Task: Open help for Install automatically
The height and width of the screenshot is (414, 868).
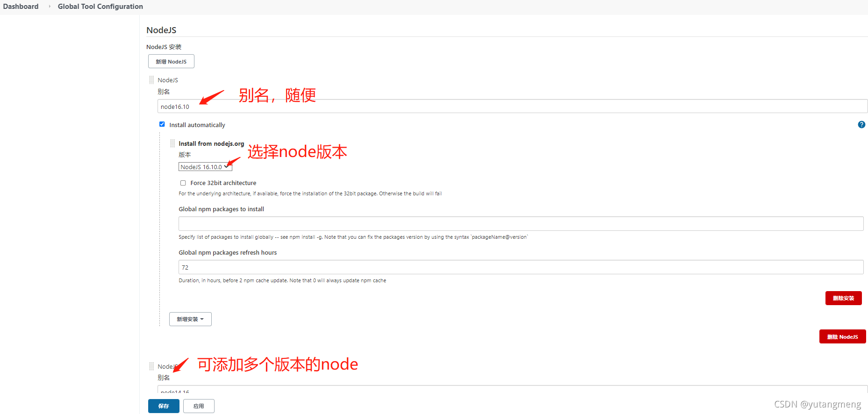Action: tap(861, 125)
